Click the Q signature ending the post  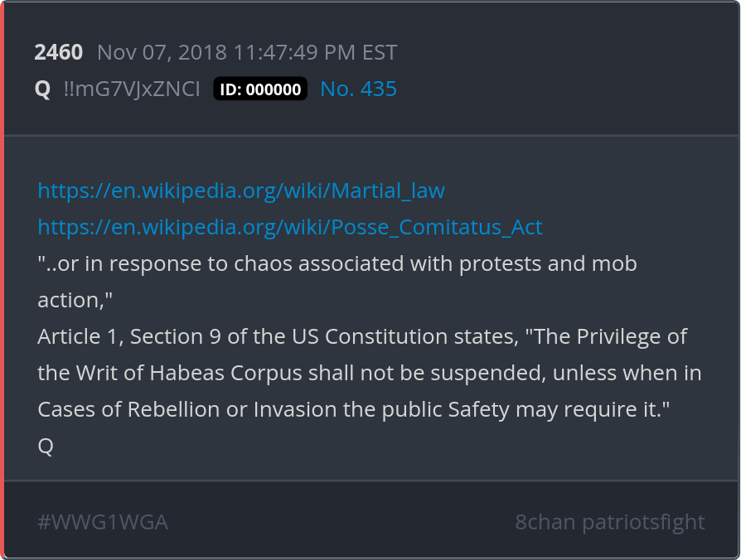coord(46,446)
